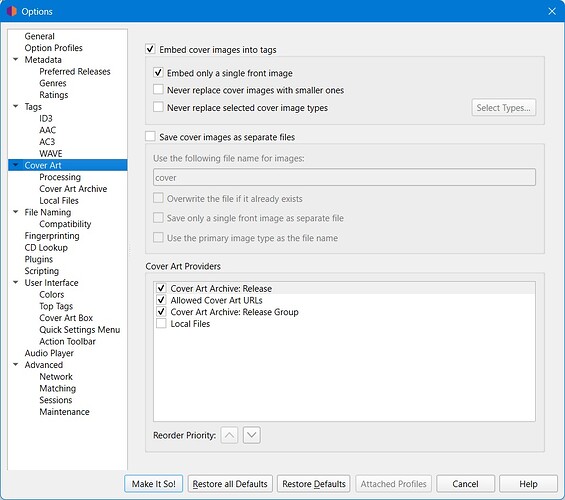The width and height of the screenshot is (565, 500).
Task: Click the Picard logo in title bar
Action: click(12, 11)
